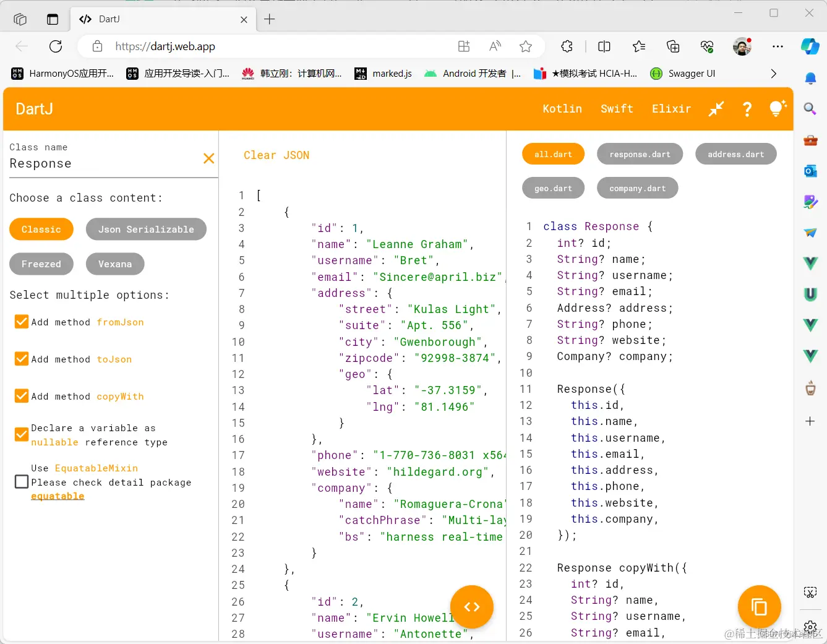Open the marked.js bookmark

383,74
